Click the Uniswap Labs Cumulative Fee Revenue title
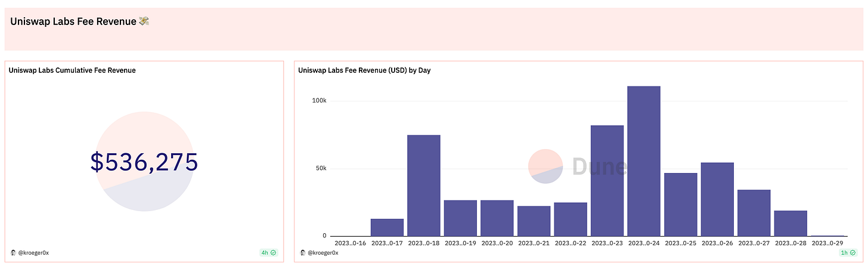 tap(72, 70)
